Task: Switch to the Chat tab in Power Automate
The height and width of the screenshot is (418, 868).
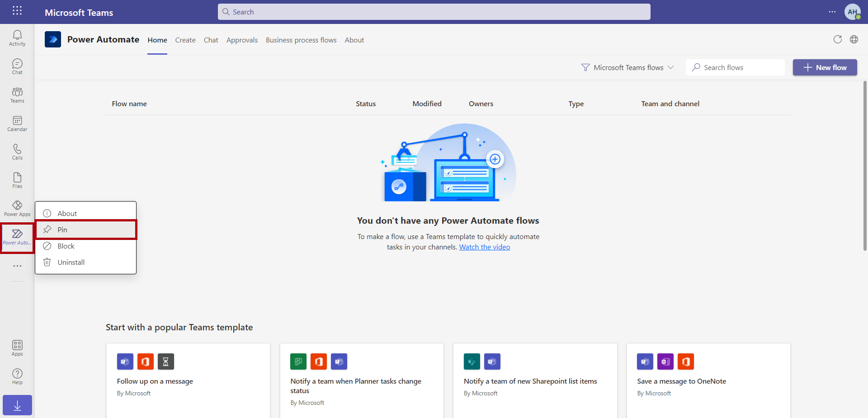Action: (x=211, y=40)
